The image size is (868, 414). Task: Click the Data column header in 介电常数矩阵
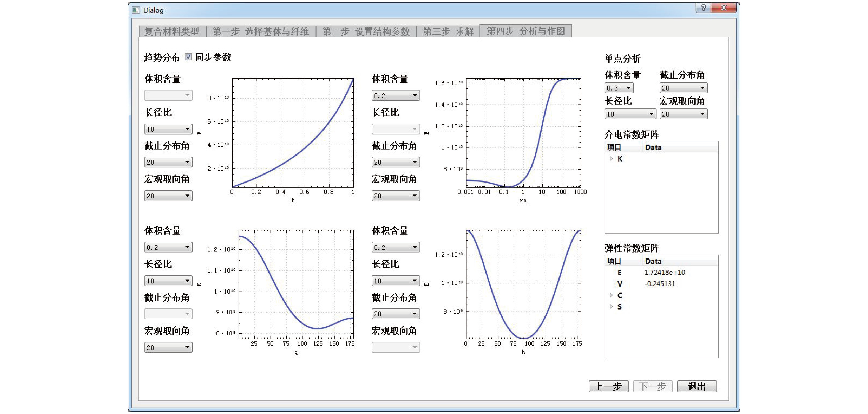pyautogui.click(x=653, y=147)
